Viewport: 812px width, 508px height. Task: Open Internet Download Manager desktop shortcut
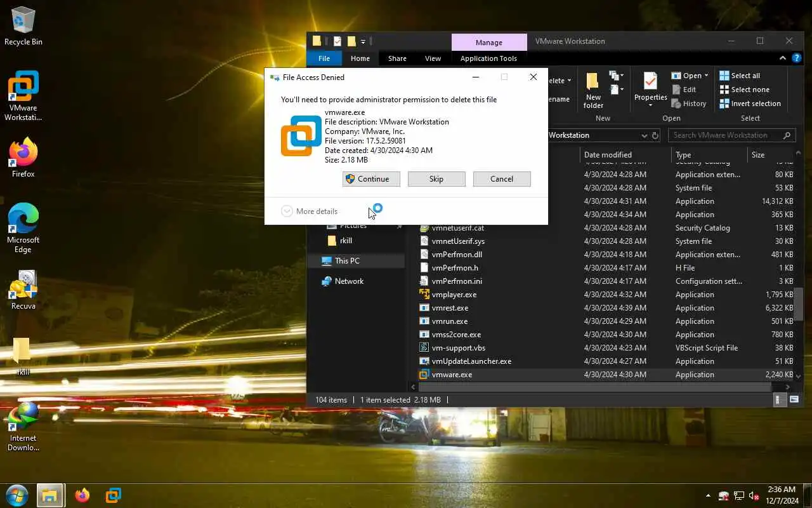pos(23,427)
